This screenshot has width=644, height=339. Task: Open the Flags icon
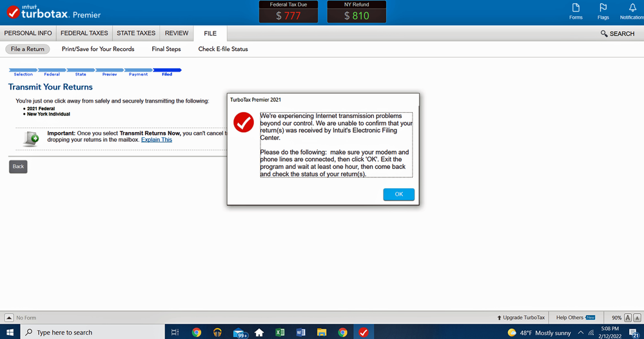(x=603, y=11)
